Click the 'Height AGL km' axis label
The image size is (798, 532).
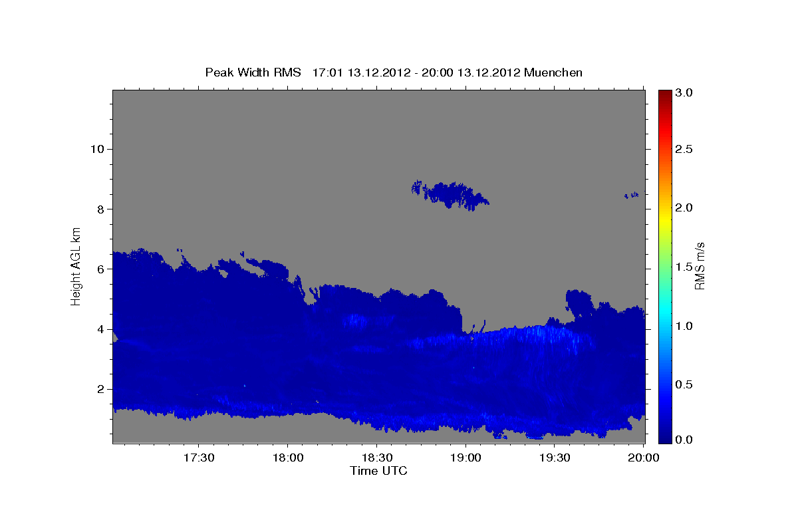click(76, 266)
